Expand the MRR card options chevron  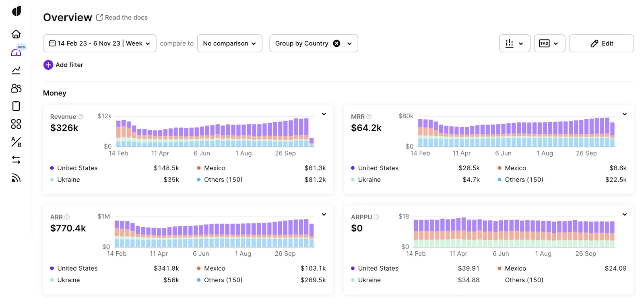(x=625, y=114)
